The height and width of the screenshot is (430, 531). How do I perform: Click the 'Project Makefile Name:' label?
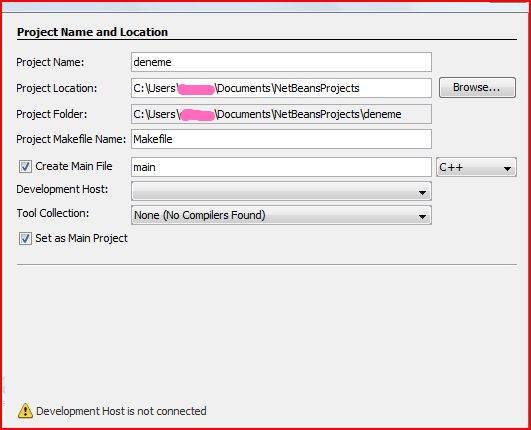click(71, 139)
